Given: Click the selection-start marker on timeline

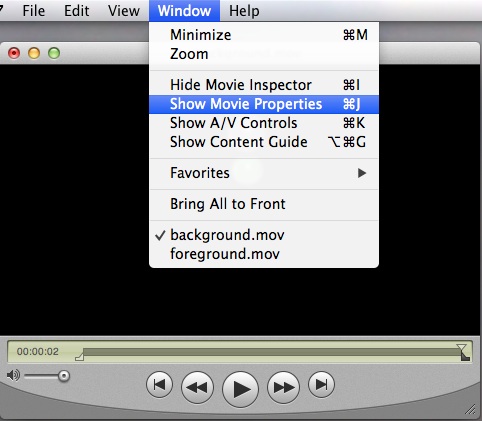Looking at the screenshot, I should point(79,357).
